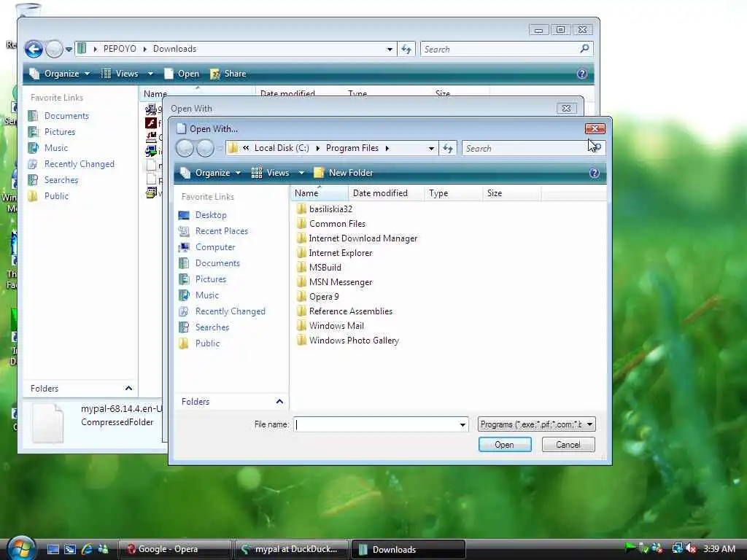747x560 pixels.
Task: Sort by Type column in dialog
Action: 452,193
